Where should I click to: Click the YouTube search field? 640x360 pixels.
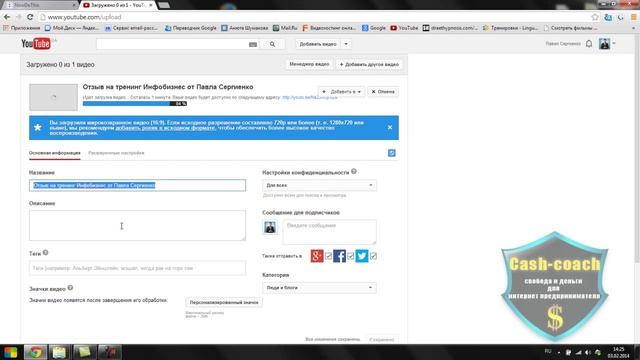[172, 44]
